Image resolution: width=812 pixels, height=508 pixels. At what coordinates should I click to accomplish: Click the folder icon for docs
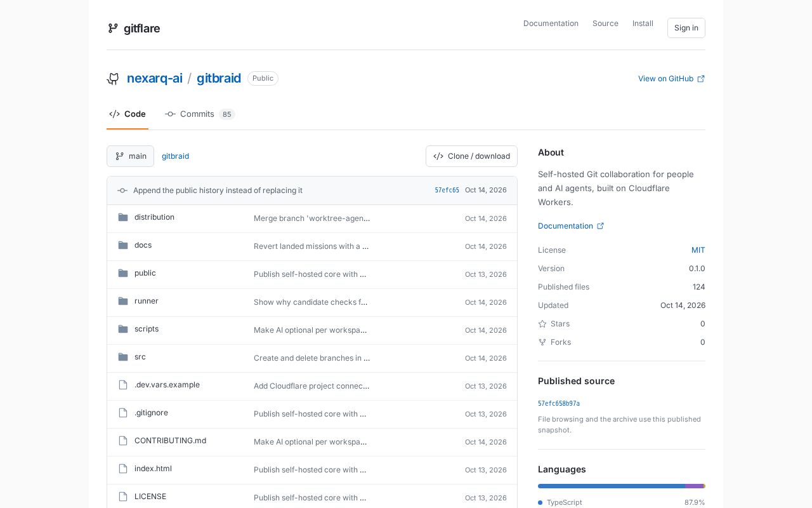pos(123,245)
